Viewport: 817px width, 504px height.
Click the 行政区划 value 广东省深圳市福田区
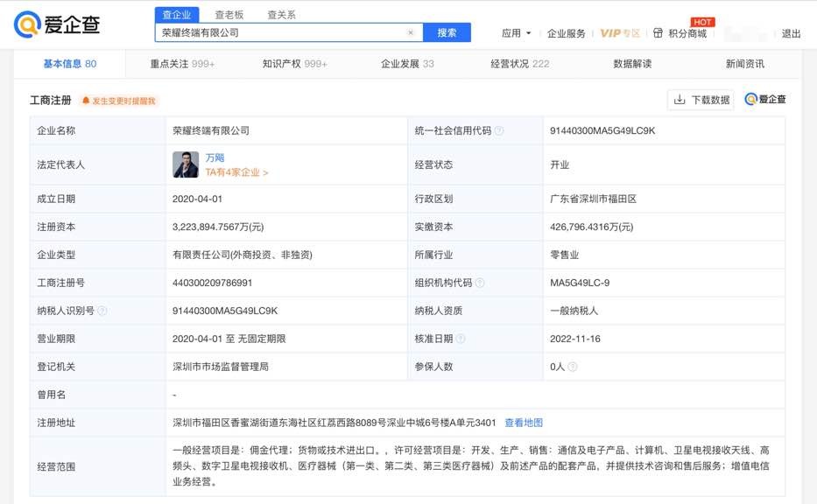pyautogui.click(x=593, y=199)
